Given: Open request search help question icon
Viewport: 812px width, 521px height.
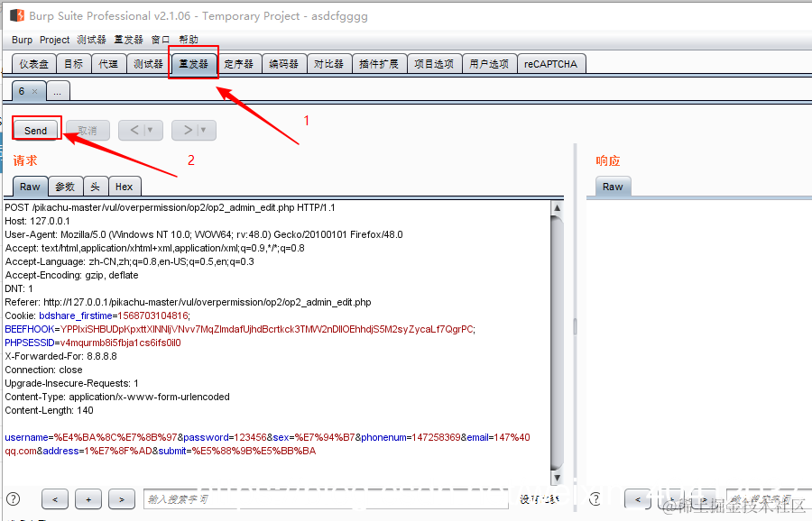Looking at the screenshot, I should tap(14, 498).
